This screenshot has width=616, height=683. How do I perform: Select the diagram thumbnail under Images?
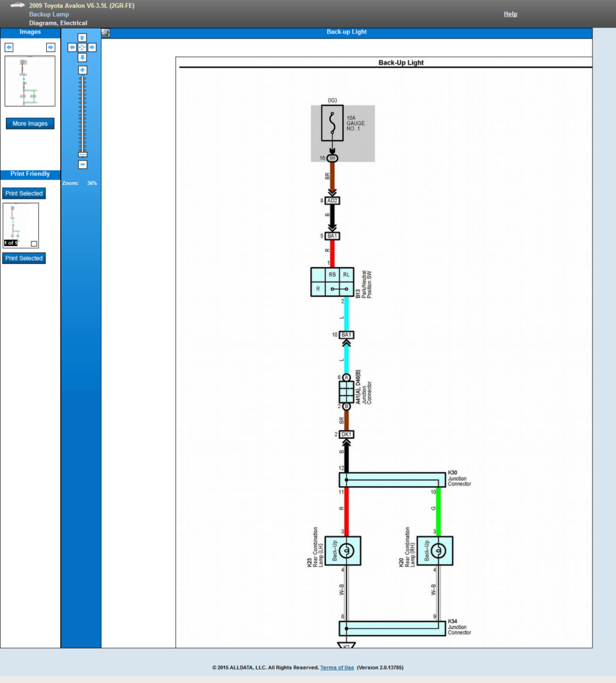point(30,81)
